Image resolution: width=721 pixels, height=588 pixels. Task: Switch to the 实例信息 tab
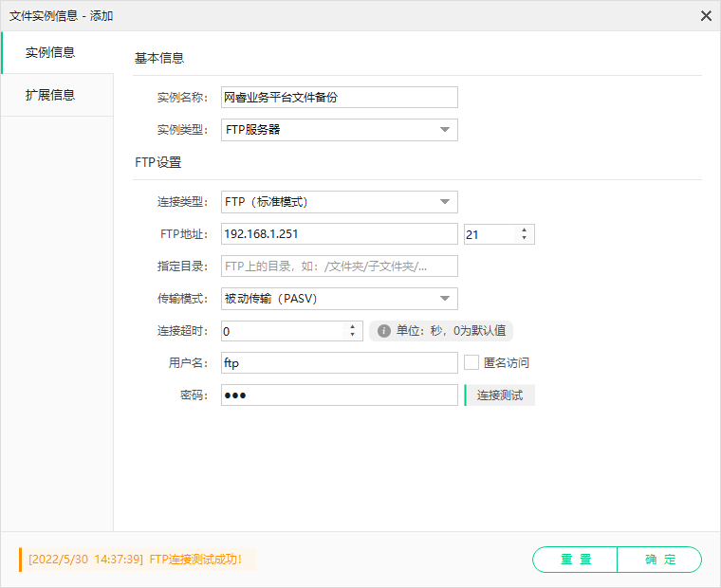pyautogui.click(x=57, y=52)
